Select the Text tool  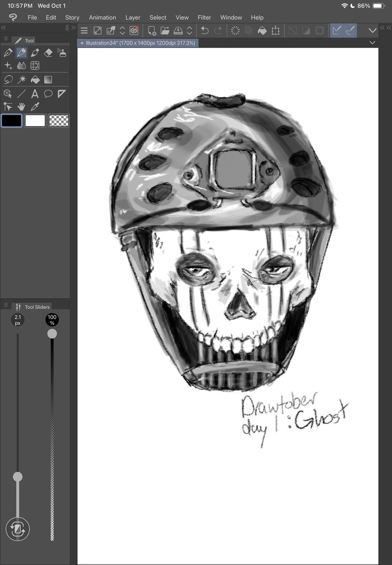coord(35,94)
